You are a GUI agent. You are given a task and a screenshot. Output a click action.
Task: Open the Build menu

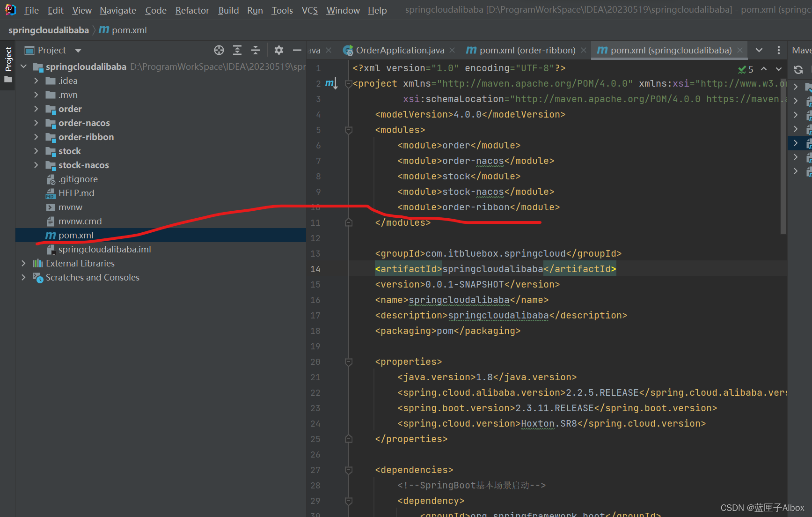coord(228,10)
